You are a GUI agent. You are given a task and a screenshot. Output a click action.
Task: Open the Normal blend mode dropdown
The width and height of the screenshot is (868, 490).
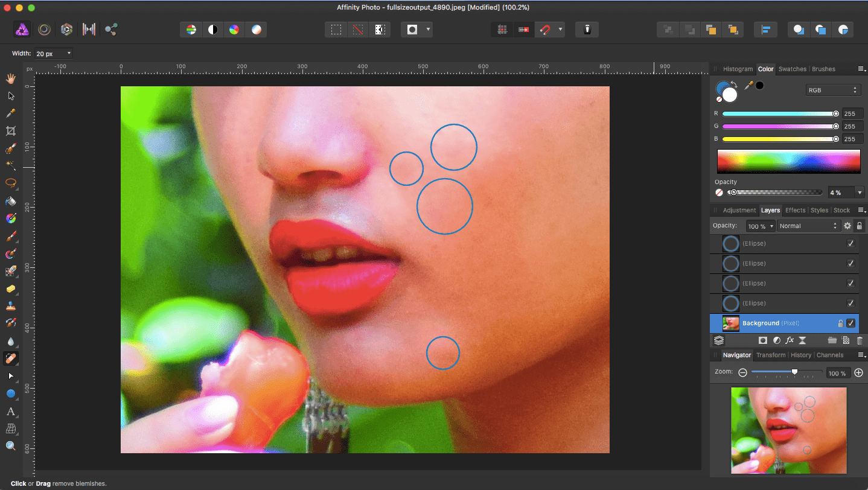(808, 226)
